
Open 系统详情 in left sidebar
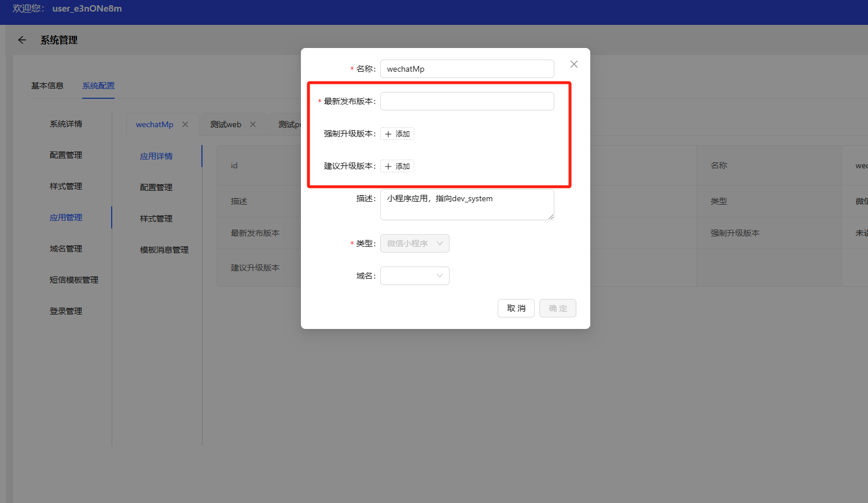66,124
